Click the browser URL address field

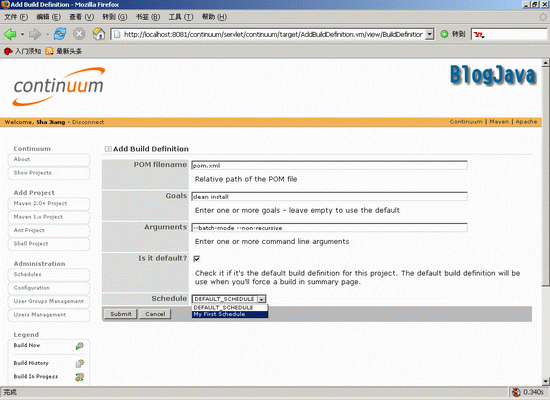pos(273,34)
